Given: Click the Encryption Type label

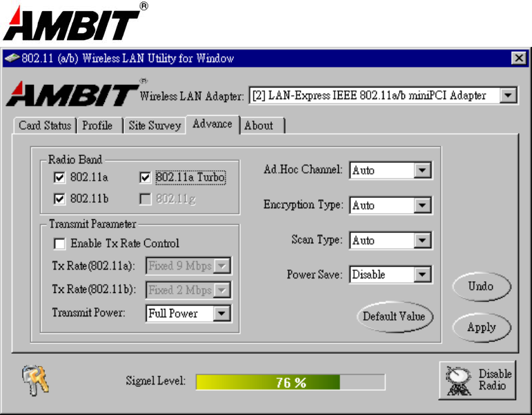Looking at the screenshot, I should pos(304,205).
